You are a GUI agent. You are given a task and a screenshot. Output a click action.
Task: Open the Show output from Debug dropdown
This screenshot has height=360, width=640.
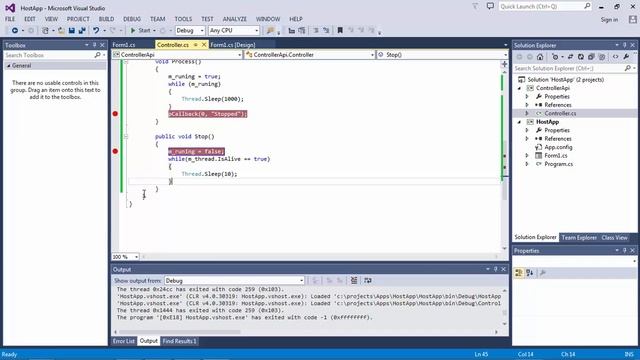coord(234,281)
